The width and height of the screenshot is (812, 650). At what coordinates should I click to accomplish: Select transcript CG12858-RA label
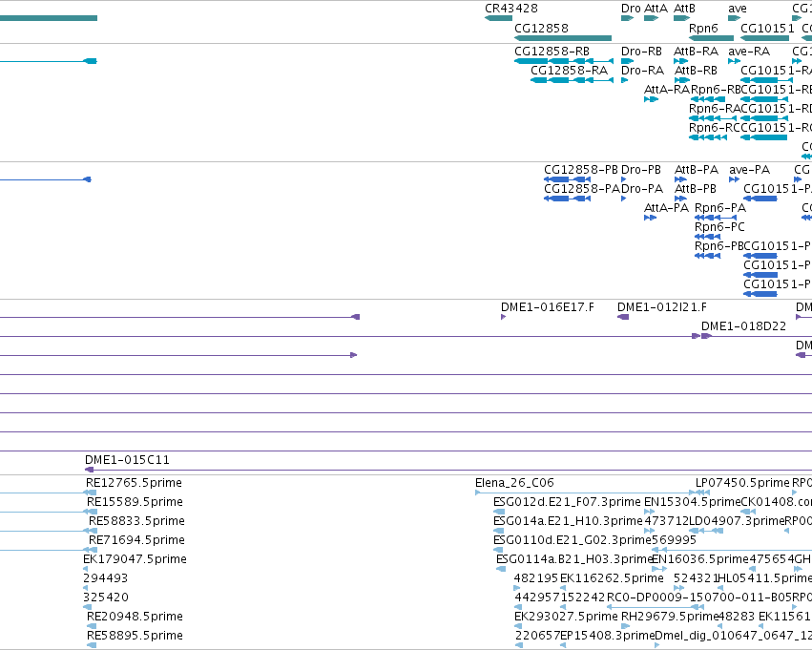[569, 70]
